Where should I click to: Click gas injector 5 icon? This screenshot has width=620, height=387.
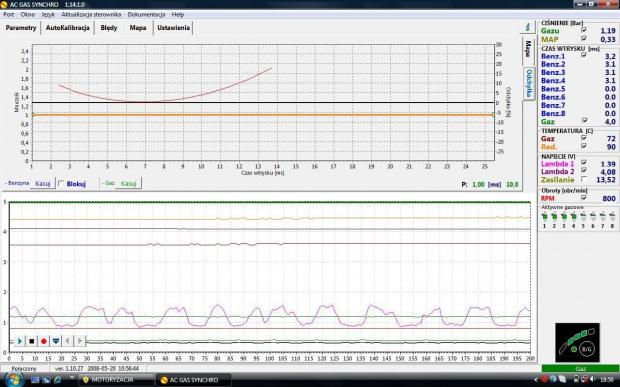pos(583,217)
